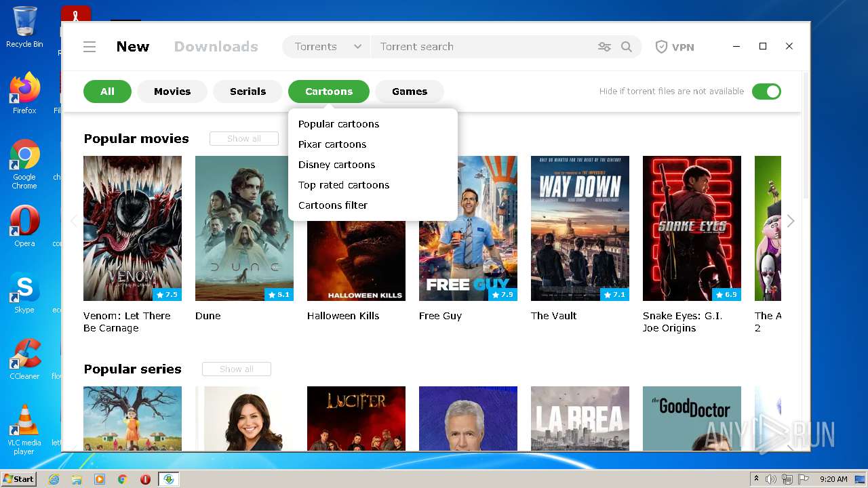Choose Disney cartoons menu entry
The image size is (868, 488).
pyautogui.click(x=373, y=165)
